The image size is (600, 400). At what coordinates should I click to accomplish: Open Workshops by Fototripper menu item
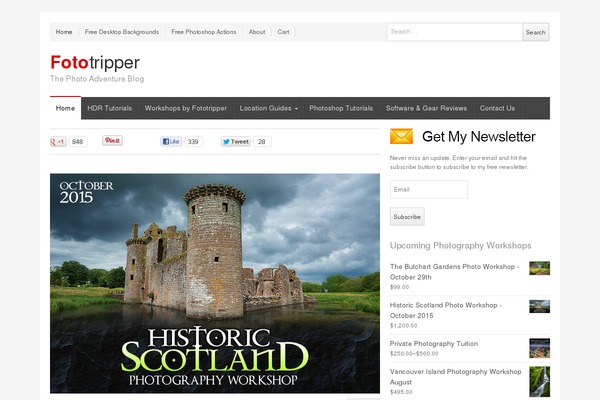coord(186,108)
